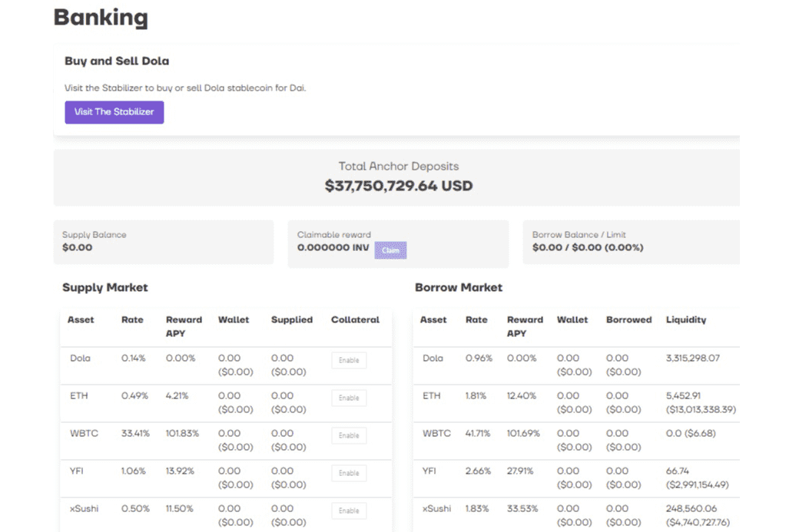Click the Visit The Stabilizer button

tap(114, 112)
